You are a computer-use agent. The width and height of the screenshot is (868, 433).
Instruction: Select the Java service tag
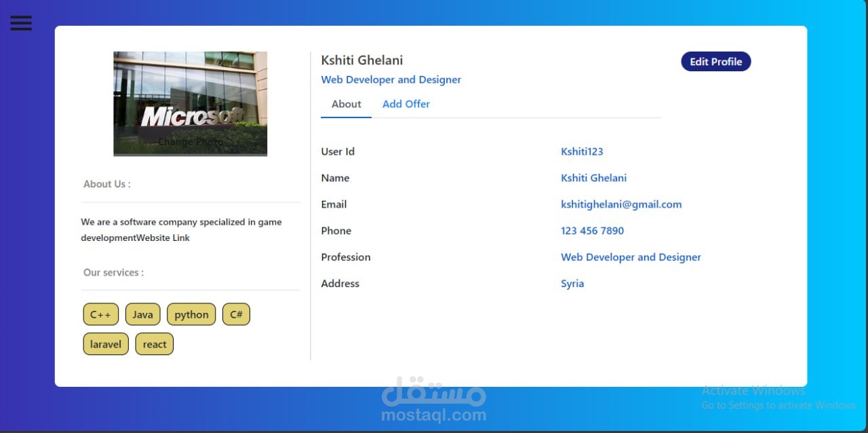click(142, 314)
